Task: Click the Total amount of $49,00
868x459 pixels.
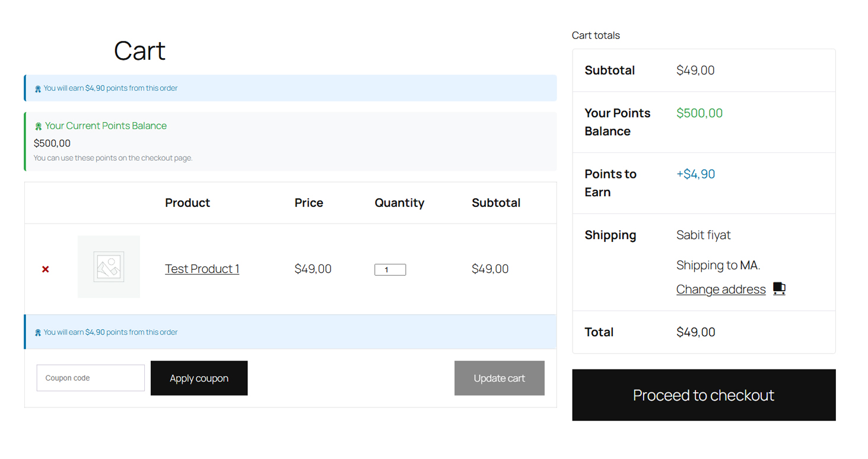Action: (x=695, y=332)
